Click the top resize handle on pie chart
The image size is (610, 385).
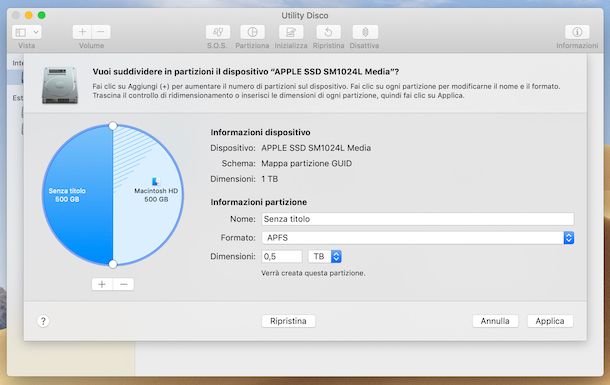click(x=113, y=126)
